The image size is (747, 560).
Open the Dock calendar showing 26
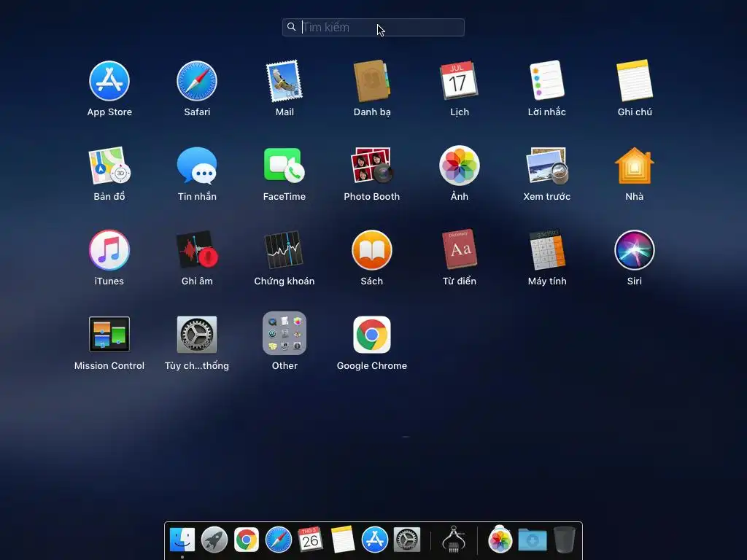(x=310, y=540)
